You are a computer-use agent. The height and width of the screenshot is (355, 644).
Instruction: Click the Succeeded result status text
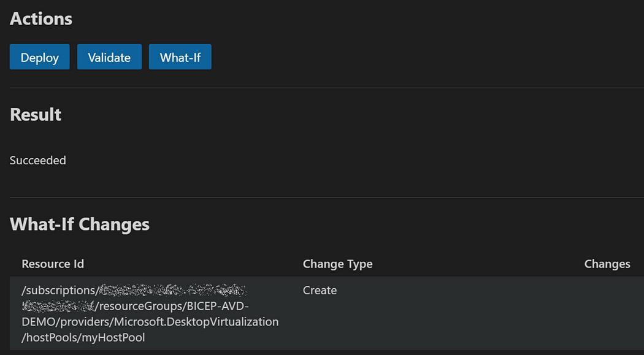click(x=38, y=161)
